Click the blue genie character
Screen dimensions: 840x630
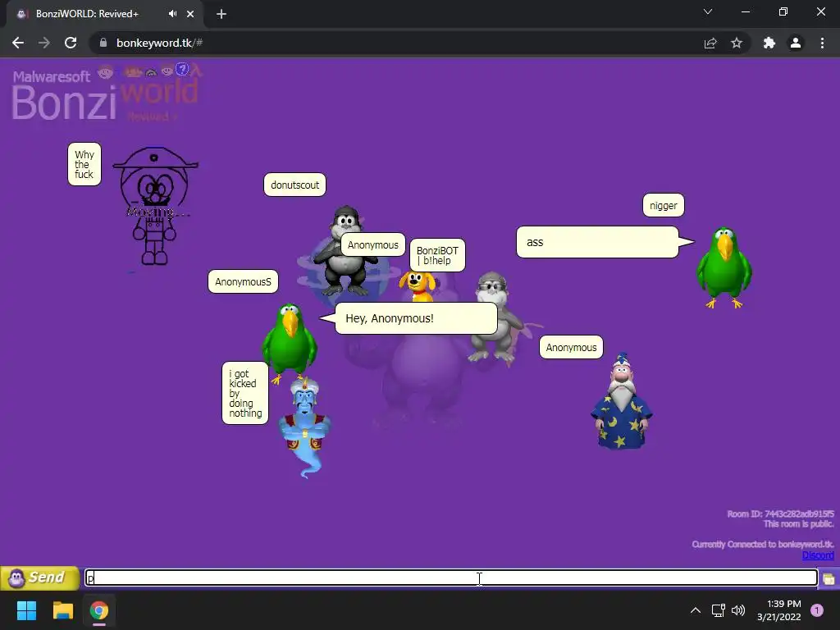[x=305, y=427]
